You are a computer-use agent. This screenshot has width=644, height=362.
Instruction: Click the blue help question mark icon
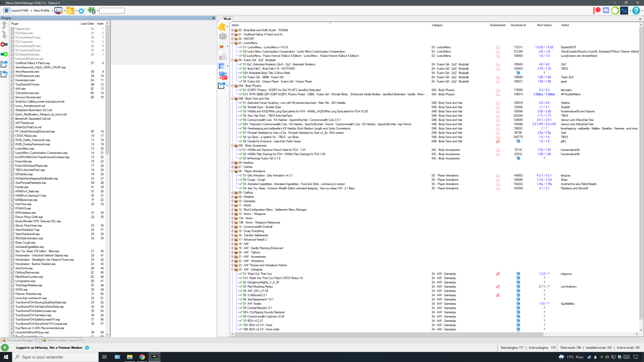tap(636, 10)
